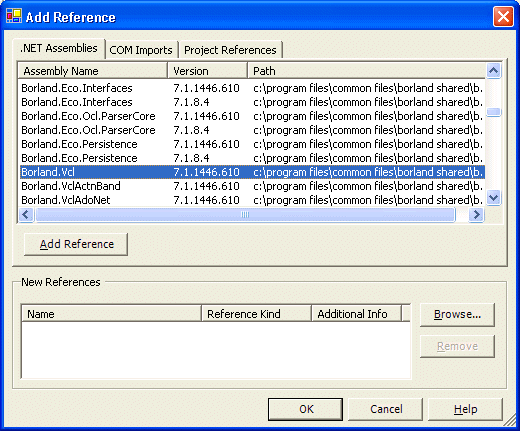Select Borland.Eco.Ocl.ParserCore version 7.1.1446.610 row
520x431 pixels.
pyautogui.click(x=252, y=116)
